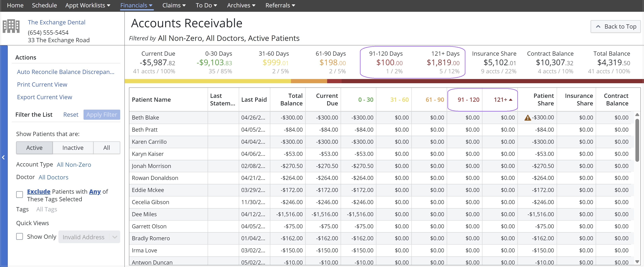Expand the Financials menu
Image resolution: width=644 pixels, height=267 pixels.
point(137,5)
